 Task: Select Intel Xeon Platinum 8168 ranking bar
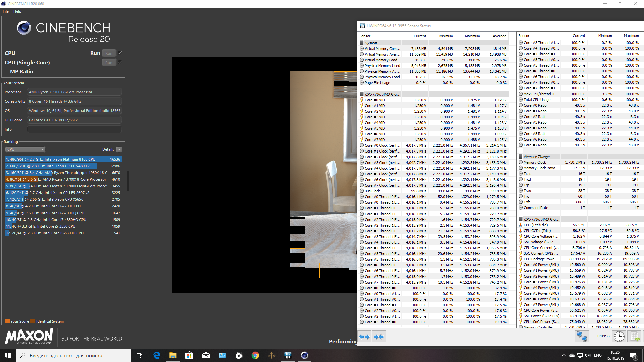pos(63,159)
